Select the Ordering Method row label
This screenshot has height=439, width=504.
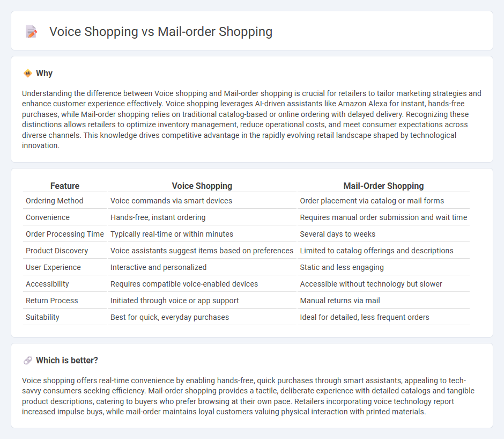click(54, 201)
